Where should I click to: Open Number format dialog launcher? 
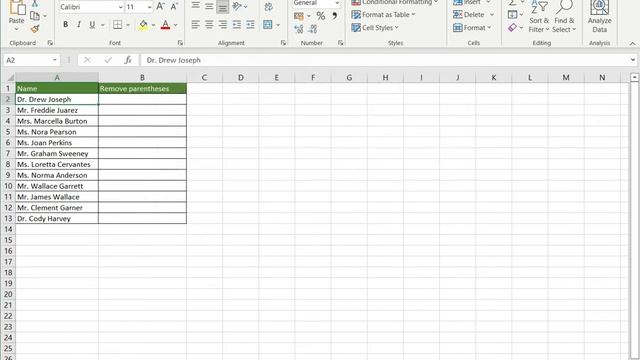tap(340, 43)
